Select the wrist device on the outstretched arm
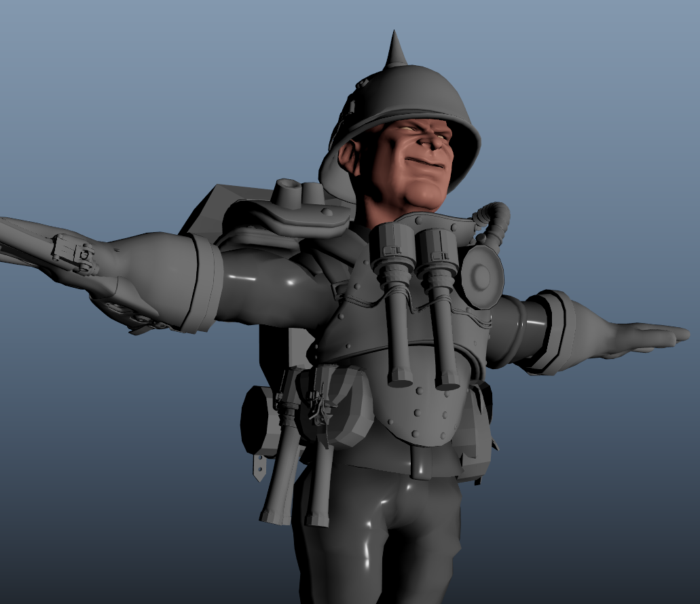 75,256
